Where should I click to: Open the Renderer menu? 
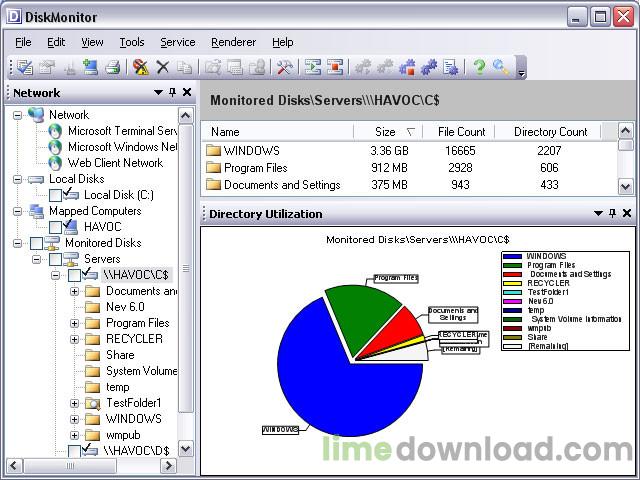tap(233, 42)
